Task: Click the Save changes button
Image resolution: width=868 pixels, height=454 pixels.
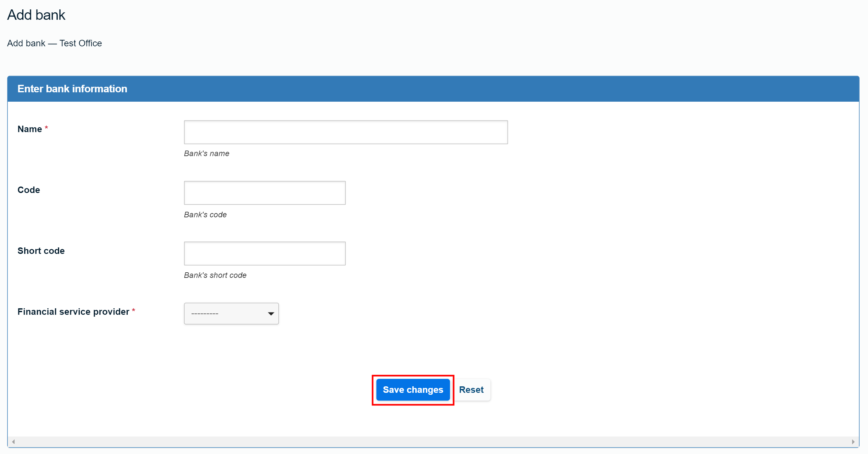Action: [413, 390]
